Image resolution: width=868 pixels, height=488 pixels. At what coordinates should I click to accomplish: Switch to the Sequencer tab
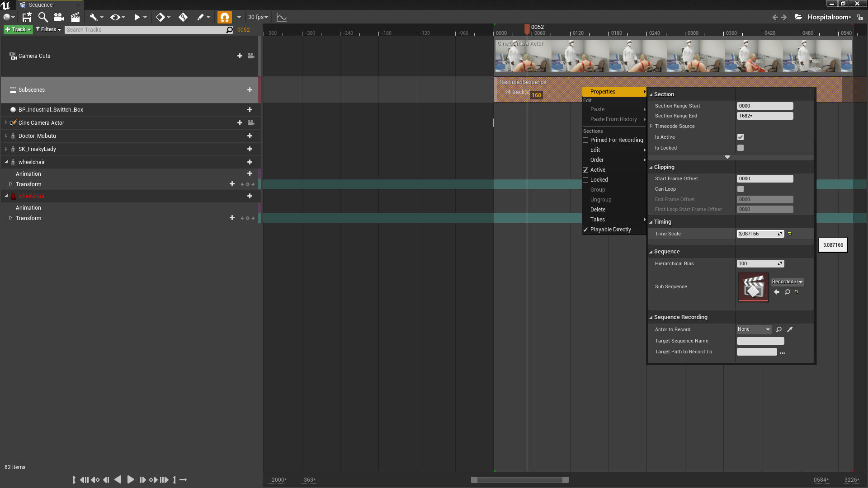tap(50, 5)
